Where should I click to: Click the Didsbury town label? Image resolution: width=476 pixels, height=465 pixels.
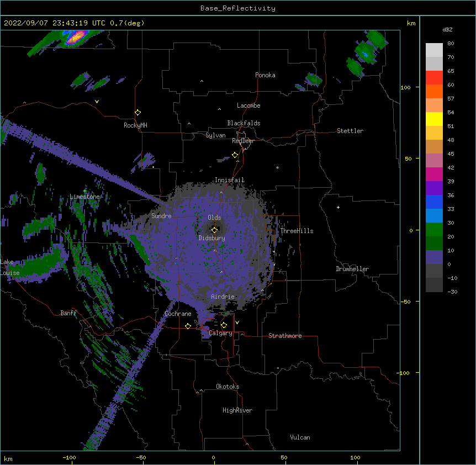[x=212, y=238]
